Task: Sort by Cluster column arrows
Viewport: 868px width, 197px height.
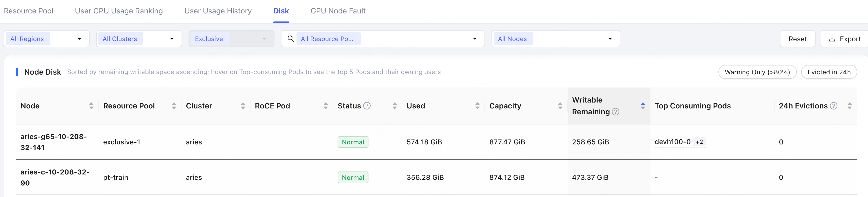Action: coord(243,106)
